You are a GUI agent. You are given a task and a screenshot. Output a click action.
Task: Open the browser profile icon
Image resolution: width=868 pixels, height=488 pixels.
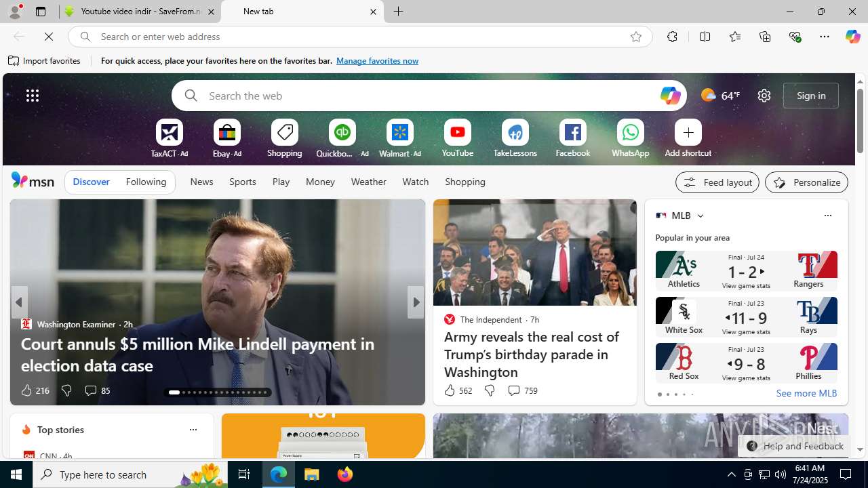15,12
